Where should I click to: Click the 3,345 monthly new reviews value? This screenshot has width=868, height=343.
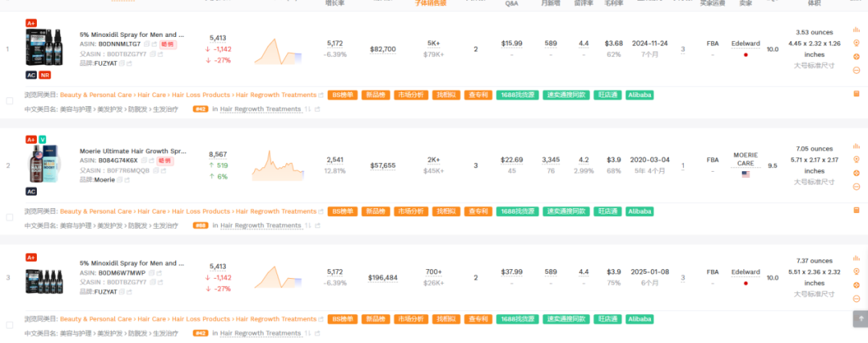[x=551, y=160]
